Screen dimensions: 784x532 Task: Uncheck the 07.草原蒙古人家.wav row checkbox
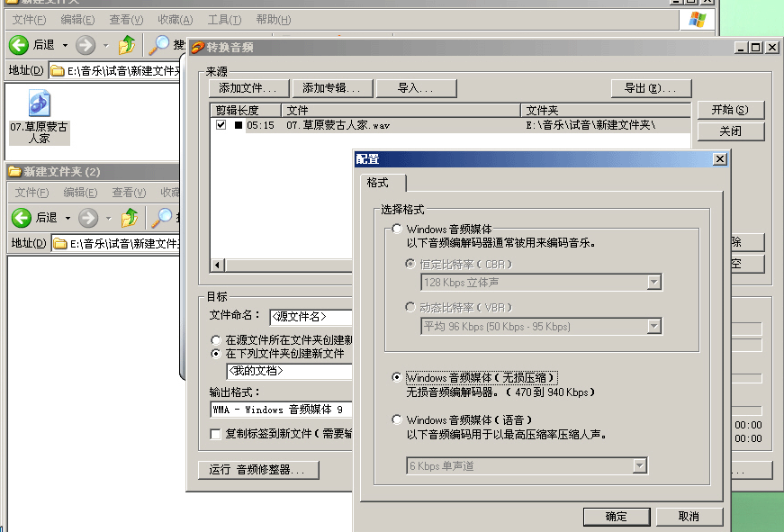coord(221,124)
